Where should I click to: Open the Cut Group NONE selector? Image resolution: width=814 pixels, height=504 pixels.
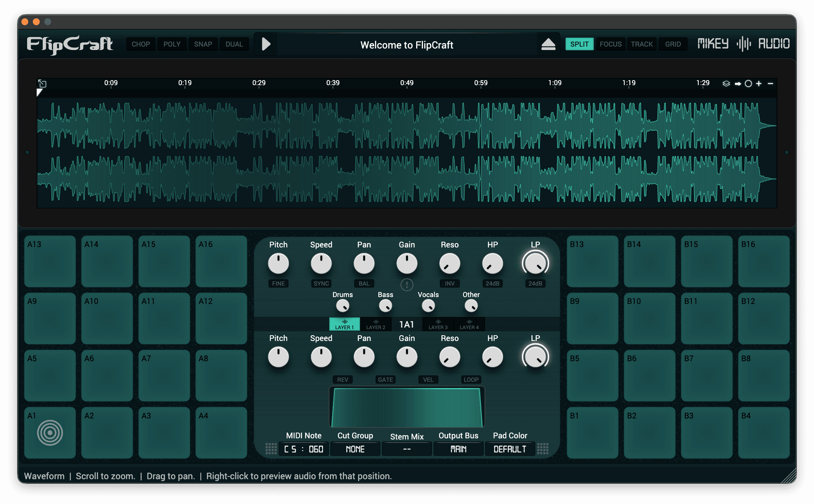tap(355, 449)
